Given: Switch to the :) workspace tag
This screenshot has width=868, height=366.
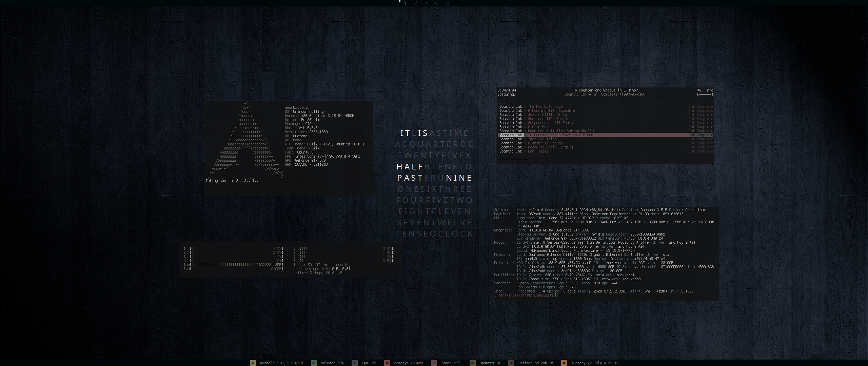Looking at the screenshot, I should 404,3.
